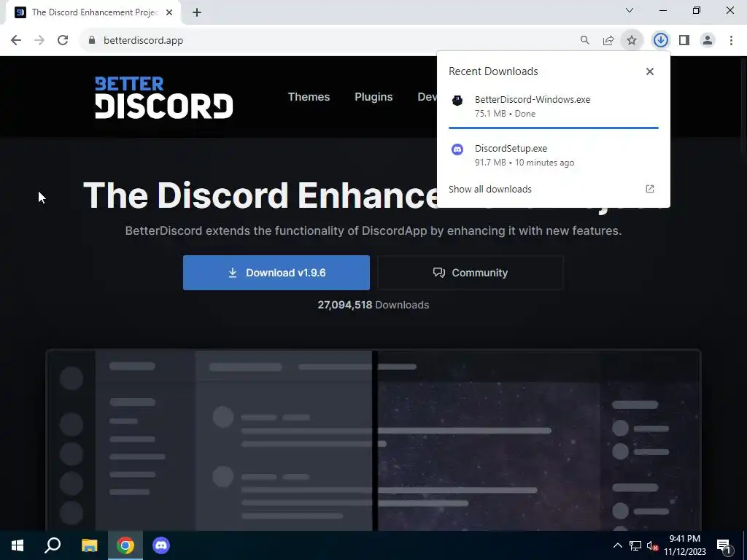Click the external link icon beside Show all downloads
This screenshot has height=560, width=747.
[650, 189]
